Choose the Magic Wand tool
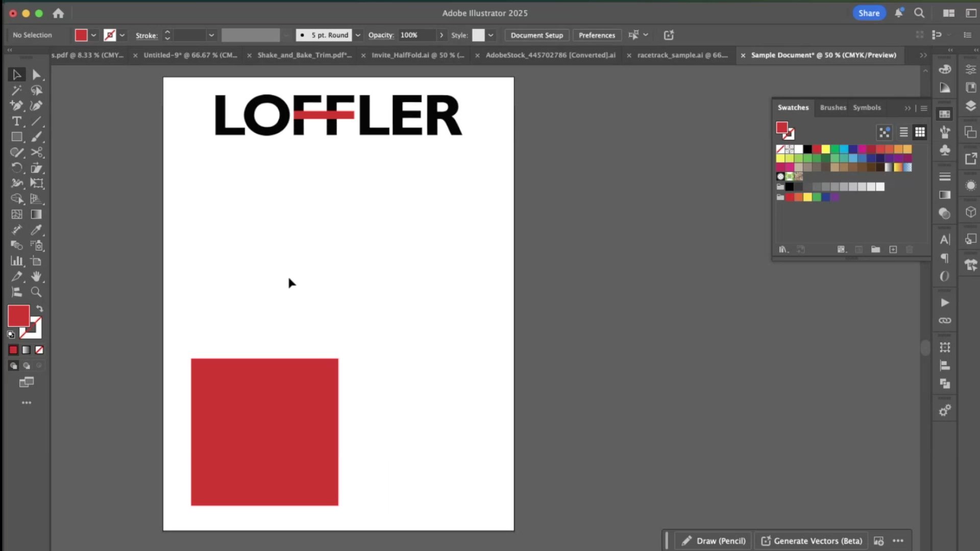The image size is (980, 551). (16, 90)
